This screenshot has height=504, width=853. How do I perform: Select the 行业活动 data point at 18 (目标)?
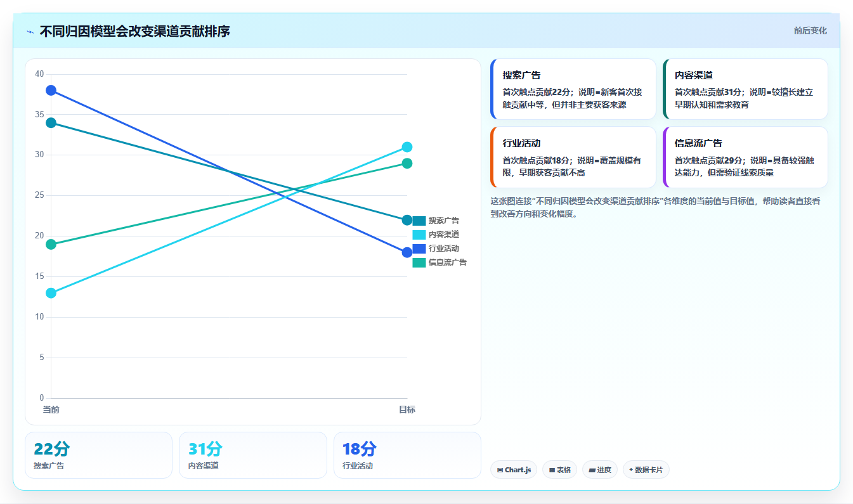pyautogui.click(x=407, y=252)
